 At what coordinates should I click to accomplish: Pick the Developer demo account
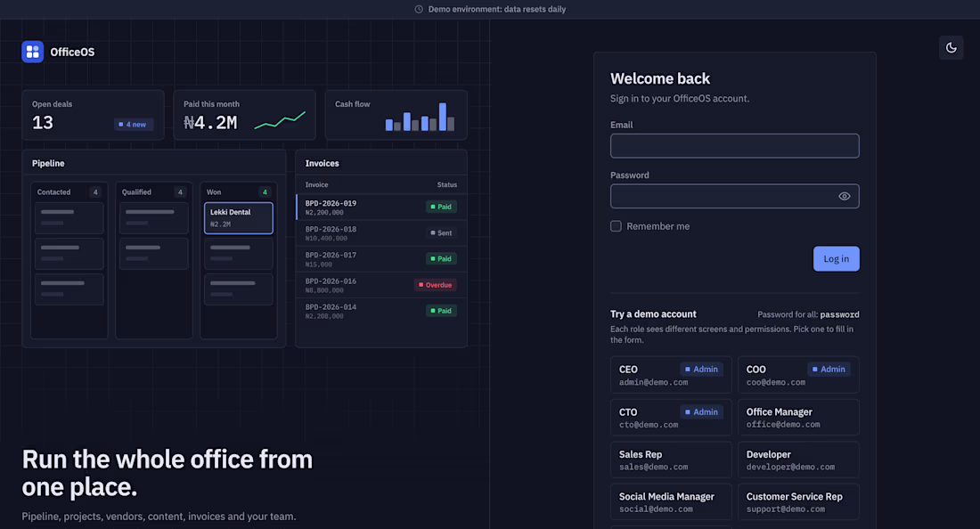tap(798, 460)
